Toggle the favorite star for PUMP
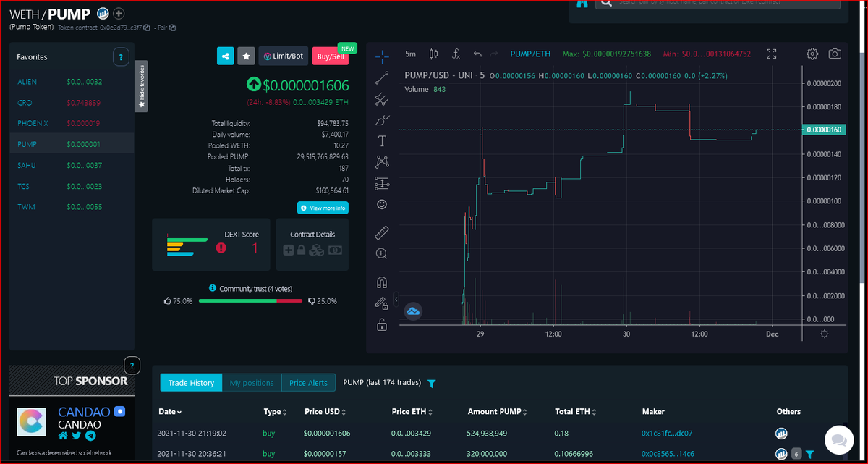Screen dimensions: 868x464 coord(246,56)
